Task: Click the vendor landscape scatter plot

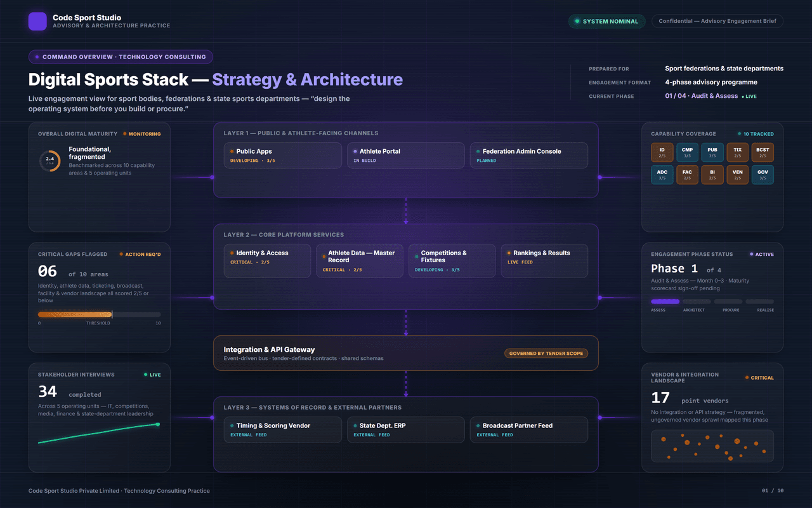Action: tap(712, 446)
